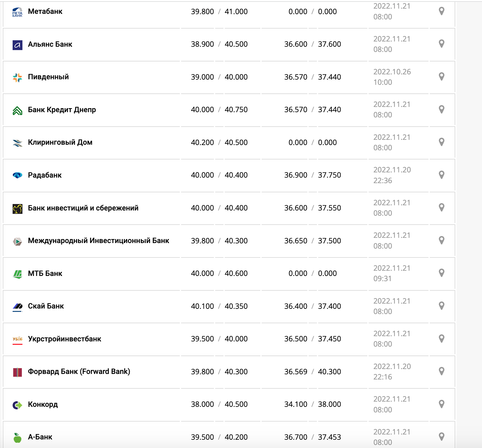
Task: Click location pin for Радабанк
Action: (441, 175)
